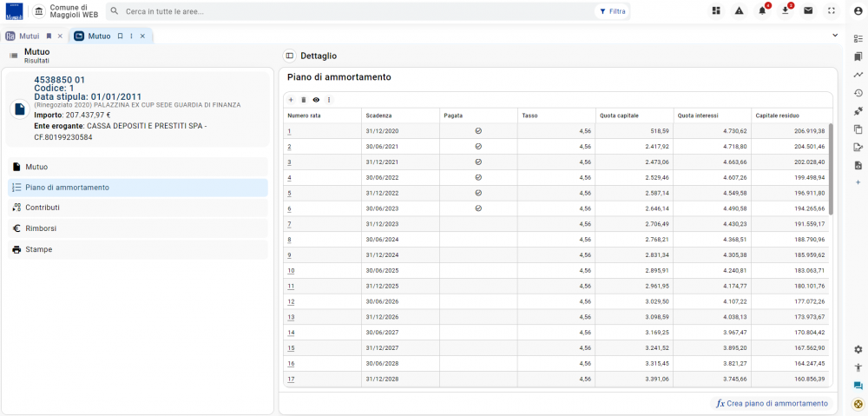Open the code file icon in sidebar

click(858, 166)
